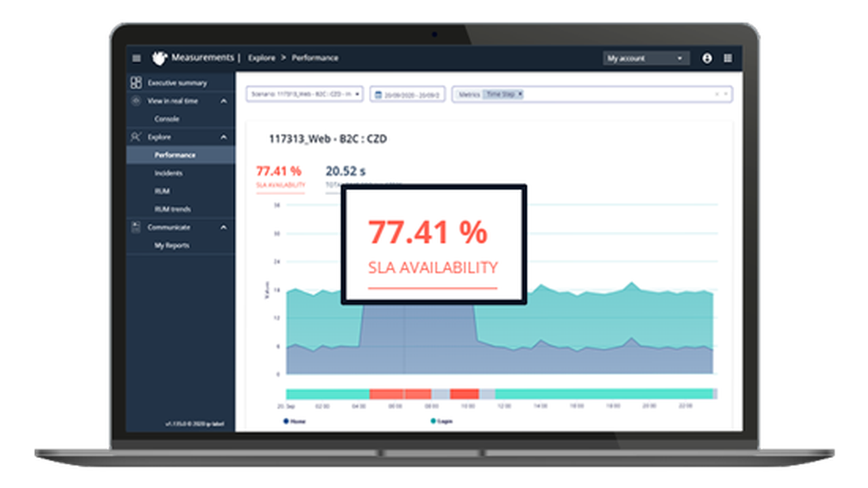Image resolution: width=868 pixels, height=488 pixels.
Task: Click the 117313_Web - B2C : CZD title
Action: click(x=328, y=139)
